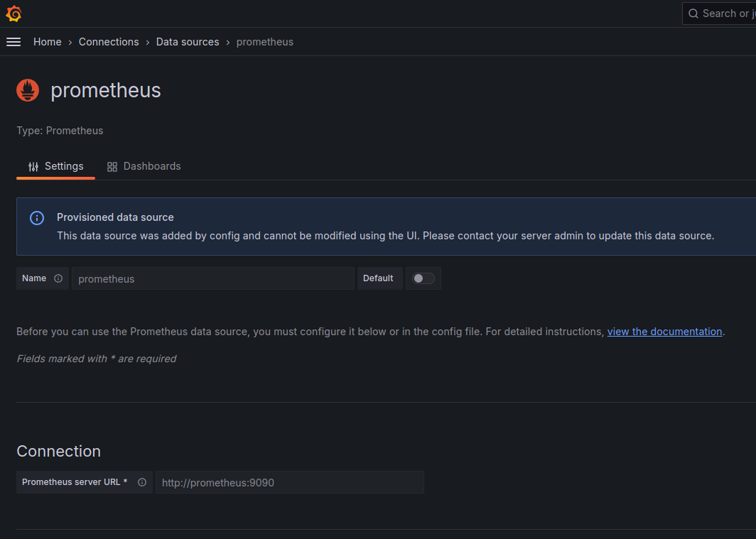Click the Grafana logo icon
This screenshot has width=756, height=539.
coord(13,13)
